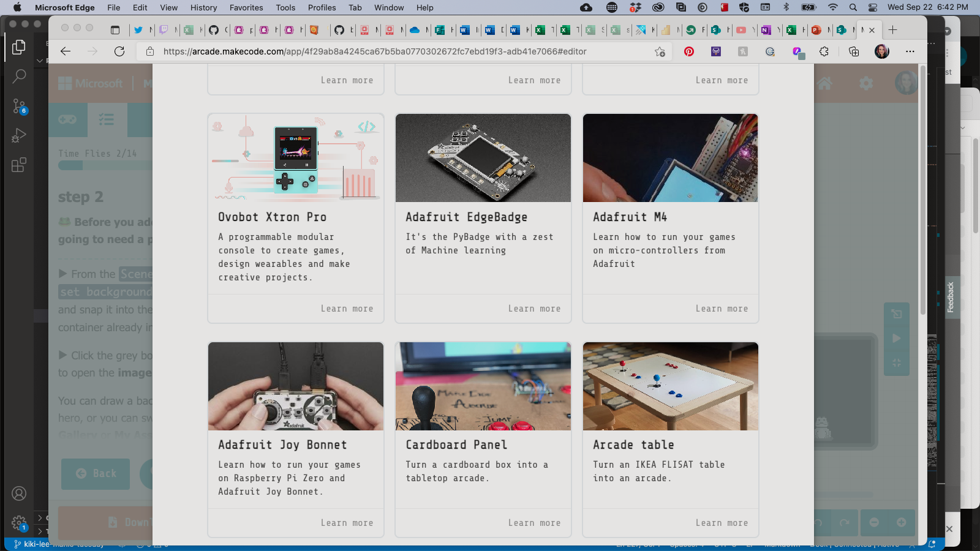The width and height of the screenshot is (980, 551).
Task: Open VS Code Run and Debug icon
Action: (x=19, y=135)
